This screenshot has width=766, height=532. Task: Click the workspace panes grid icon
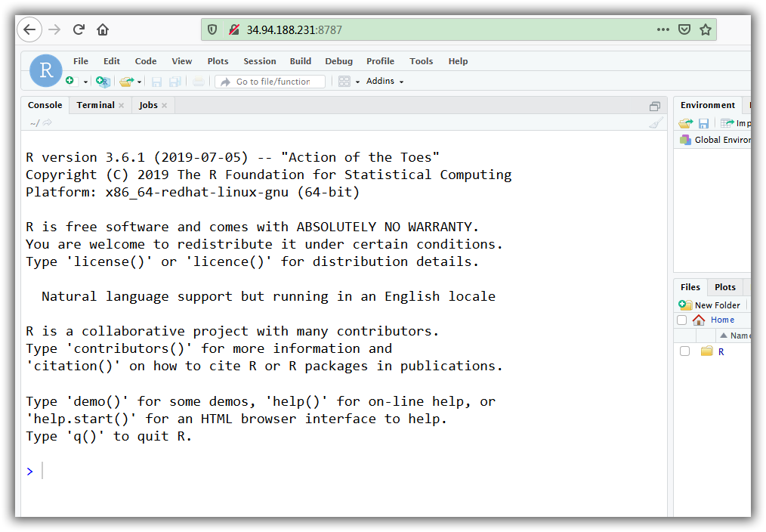coord(344,82)
